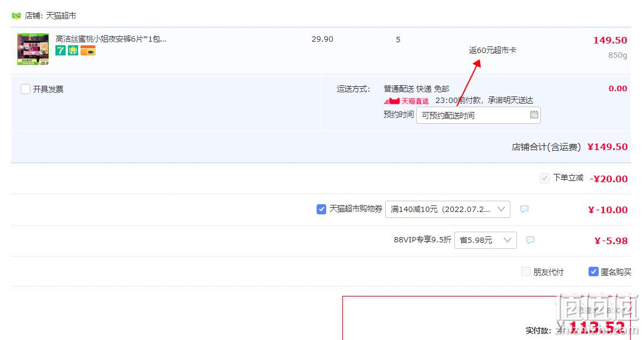Click the 850g weight text
This screenshot has width=644, height=340.
click(618, 55)
